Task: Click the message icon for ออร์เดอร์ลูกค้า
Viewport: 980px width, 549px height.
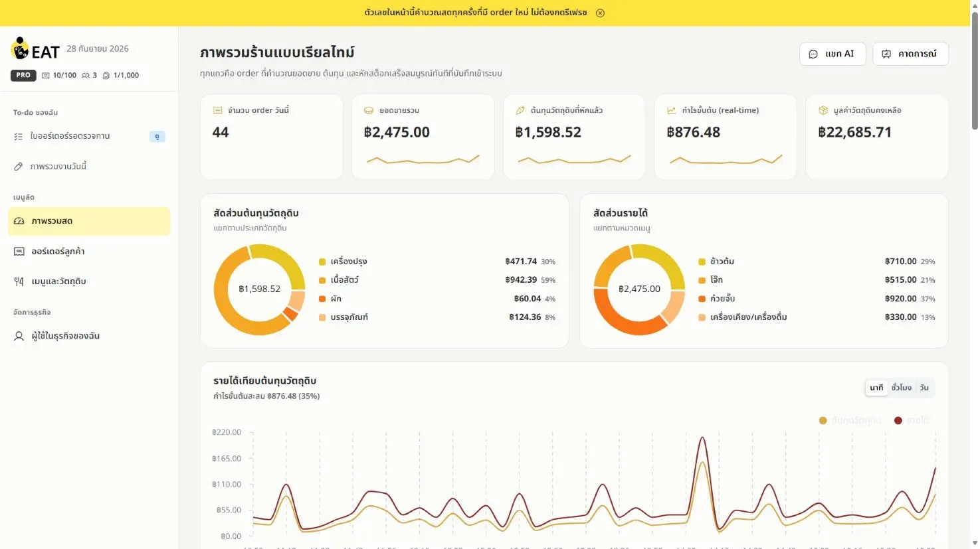Action: pyautogui.click(x=19, y=252)
